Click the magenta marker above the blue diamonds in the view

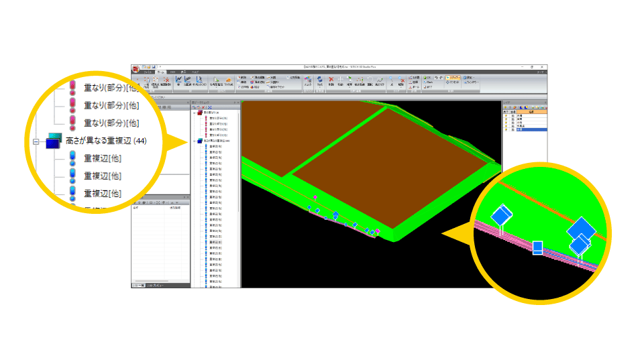point(315,197)
